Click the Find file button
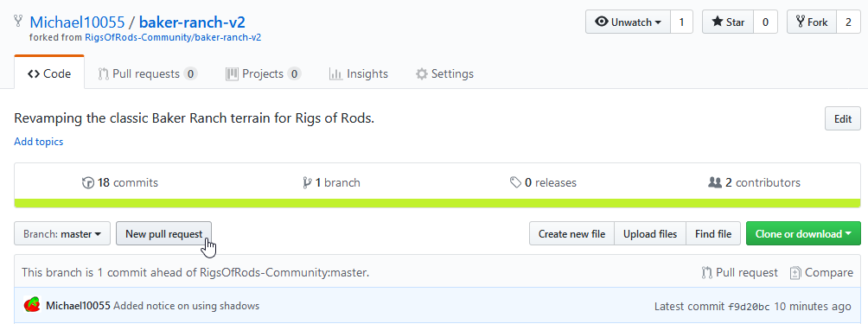 pyautogui.click(x=713, y=234)
